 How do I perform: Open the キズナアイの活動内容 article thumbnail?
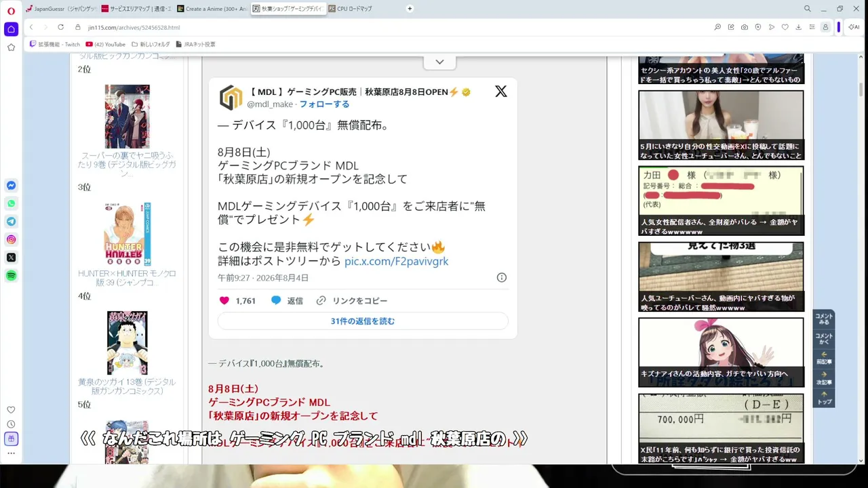[x=721, y=352]
